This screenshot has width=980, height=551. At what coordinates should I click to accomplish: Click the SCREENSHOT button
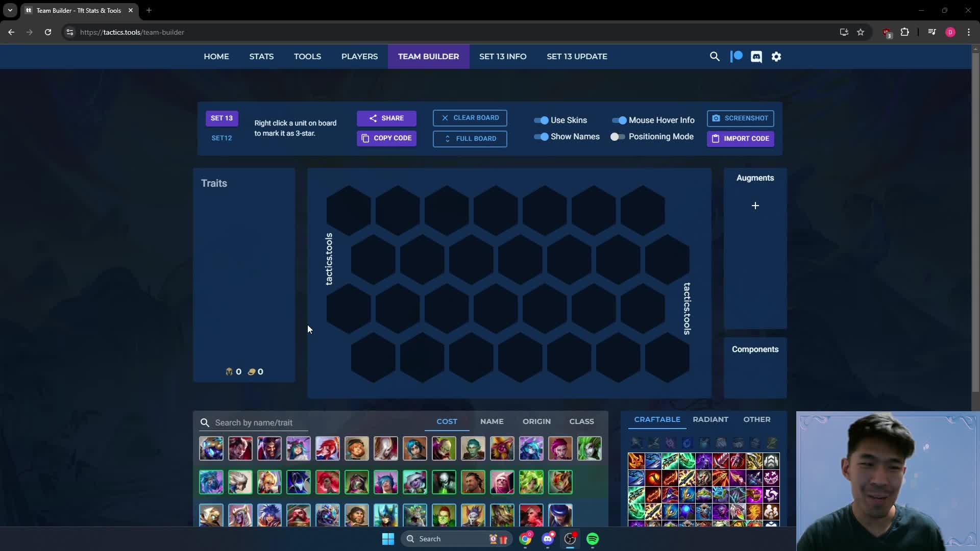tap(740, 118)
